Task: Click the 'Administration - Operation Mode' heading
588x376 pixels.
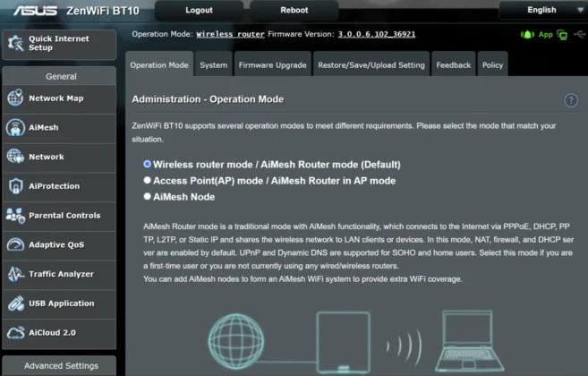Action: 208,99
